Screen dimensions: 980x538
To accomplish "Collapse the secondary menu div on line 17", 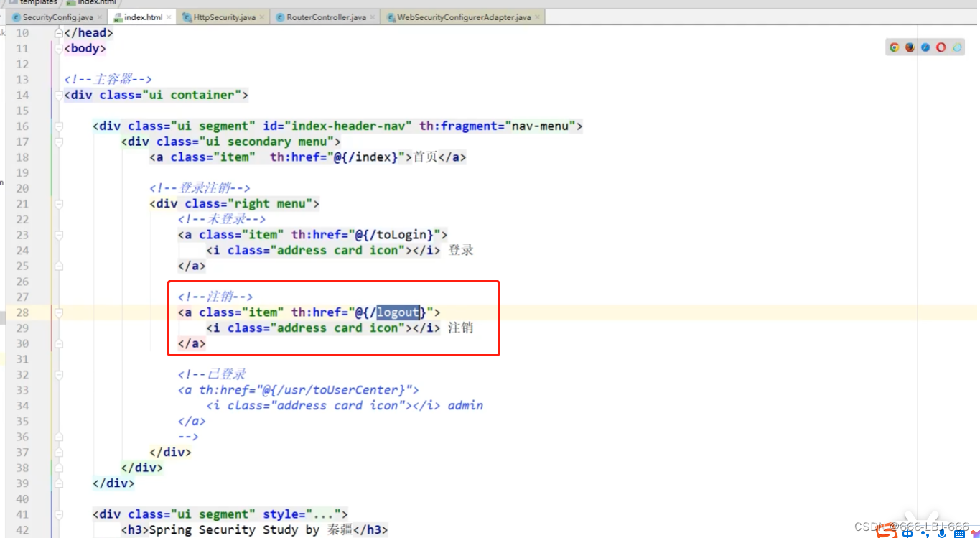I will 58,142.
